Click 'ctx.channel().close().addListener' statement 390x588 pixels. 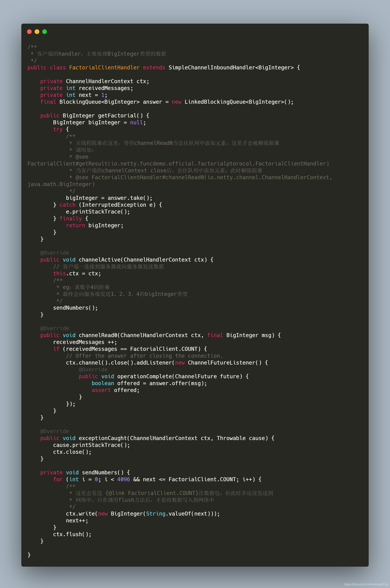coord(167,363)
